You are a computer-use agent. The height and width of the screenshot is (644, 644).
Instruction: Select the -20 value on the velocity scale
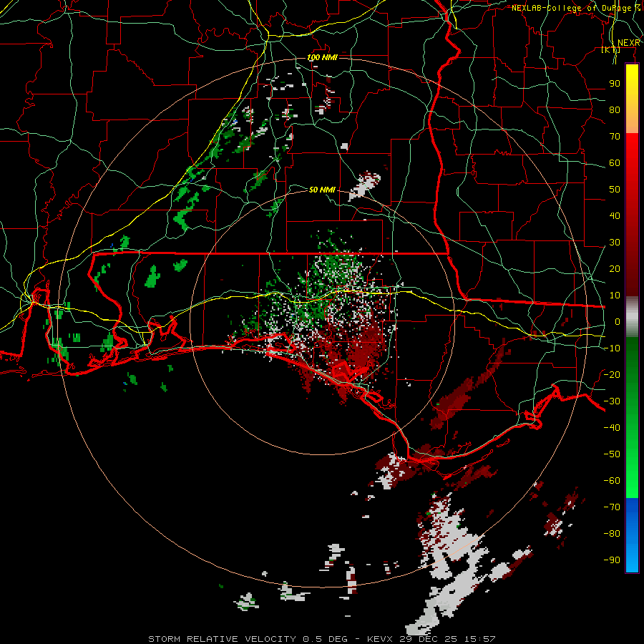[x=612, y=375]
